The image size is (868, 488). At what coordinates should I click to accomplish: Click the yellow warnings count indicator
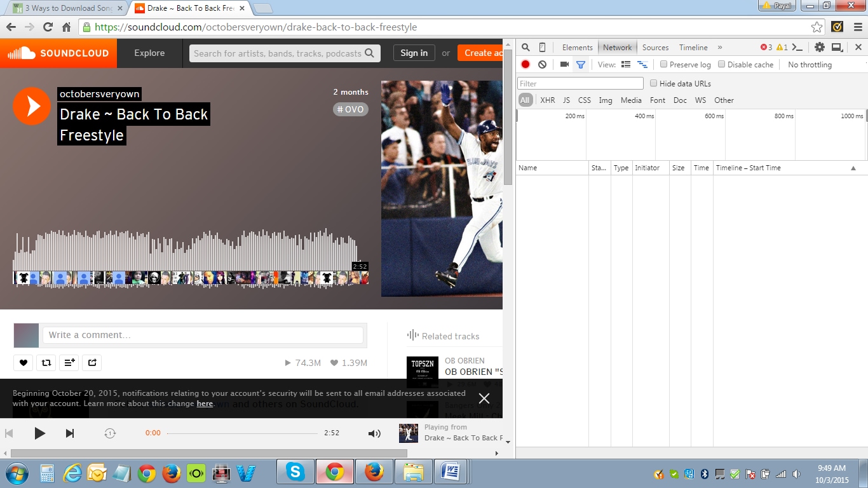point(782,47)
